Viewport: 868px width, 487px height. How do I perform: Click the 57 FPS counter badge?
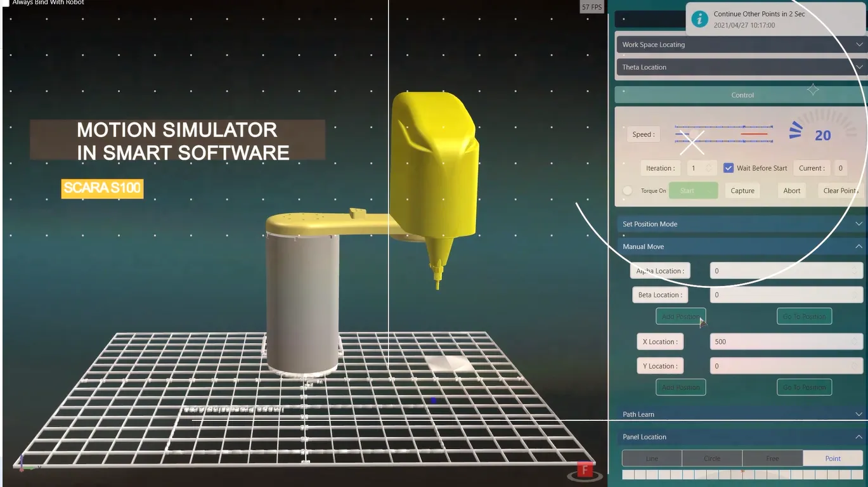click(x=592, y=7)
